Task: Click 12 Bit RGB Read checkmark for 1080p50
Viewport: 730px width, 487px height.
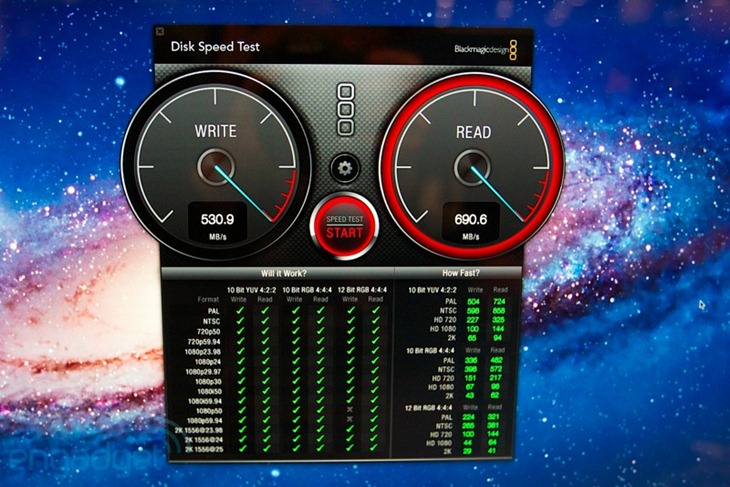Action: coord(375,410)
